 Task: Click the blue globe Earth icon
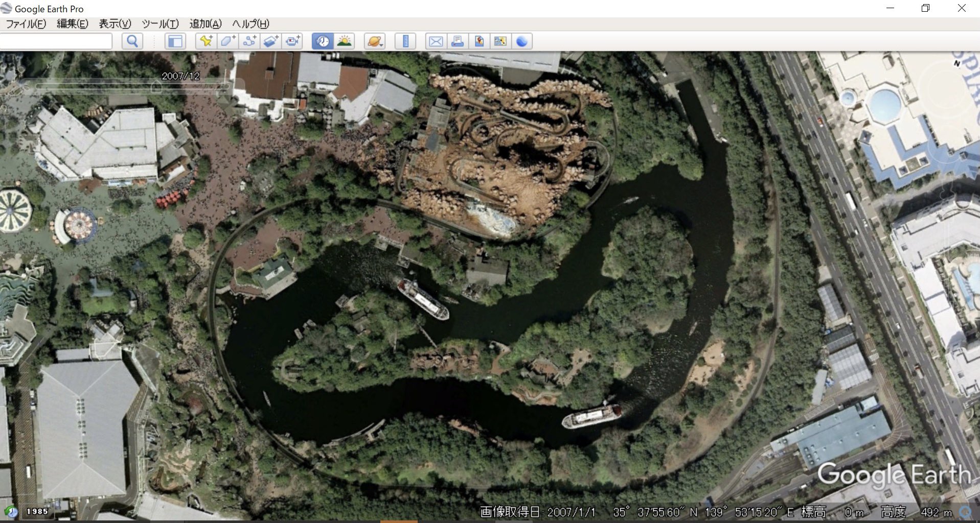pos(522,41)
